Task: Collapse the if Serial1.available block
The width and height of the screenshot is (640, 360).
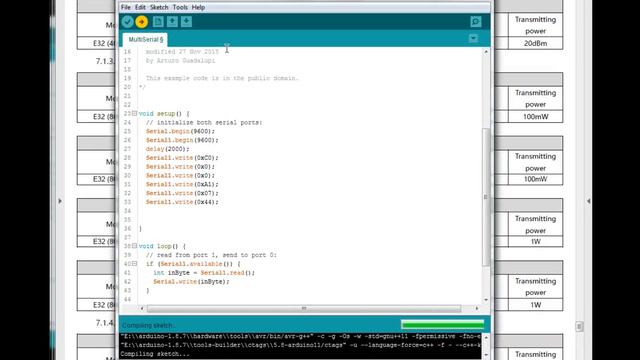Action: coord(134,264)
